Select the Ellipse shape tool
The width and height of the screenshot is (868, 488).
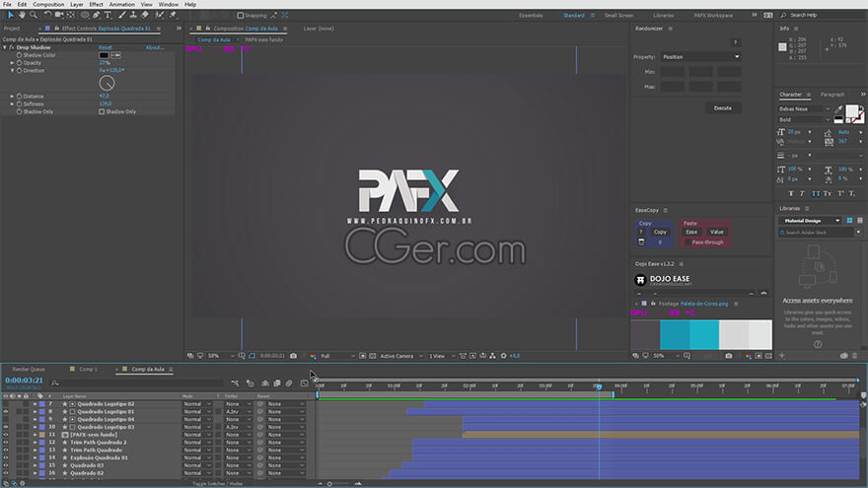pos(85,15)
